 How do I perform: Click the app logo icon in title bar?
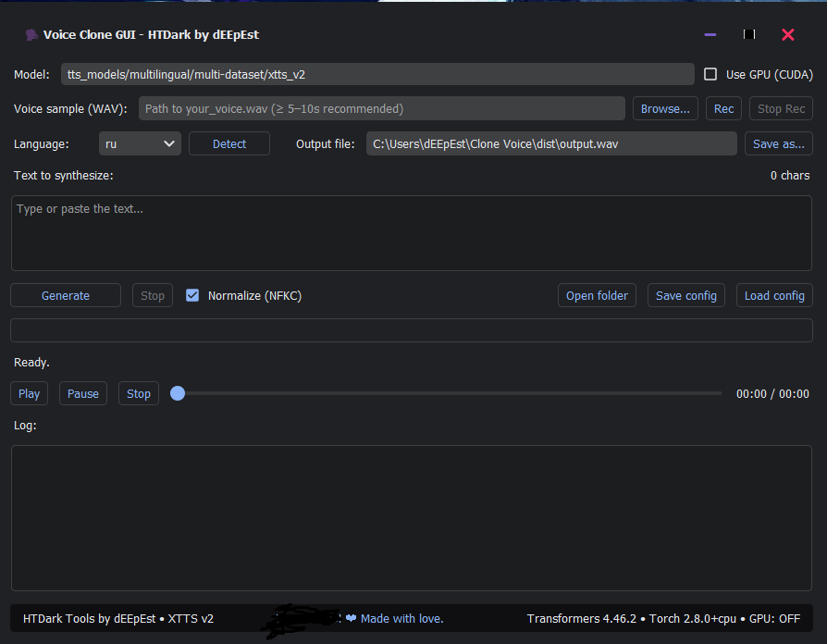point(31,34)
